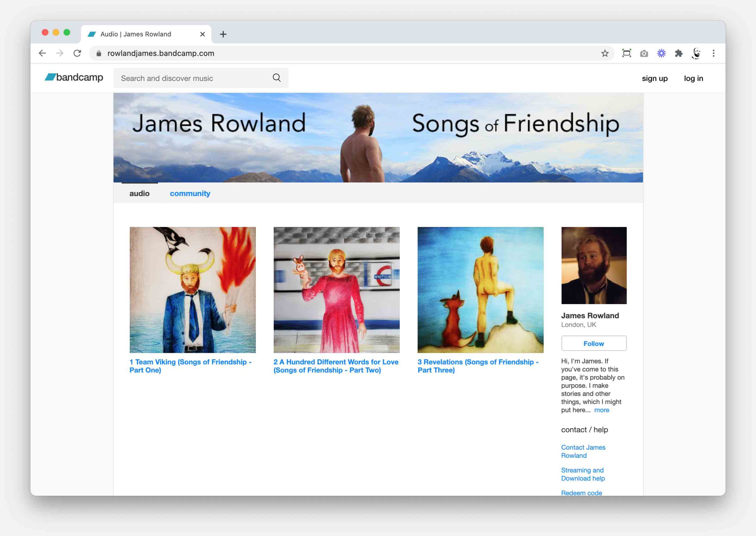The image size is (756, 536).
Task: Click the Follow button
Action: point(594,343)
